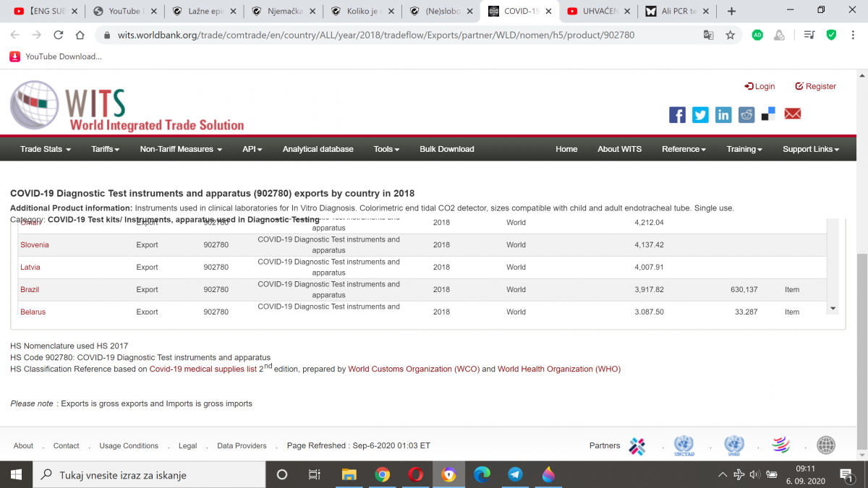Viewport: 868px width, 488px height.
Task: Open the Bulk Download menu item
Action: 446,149
